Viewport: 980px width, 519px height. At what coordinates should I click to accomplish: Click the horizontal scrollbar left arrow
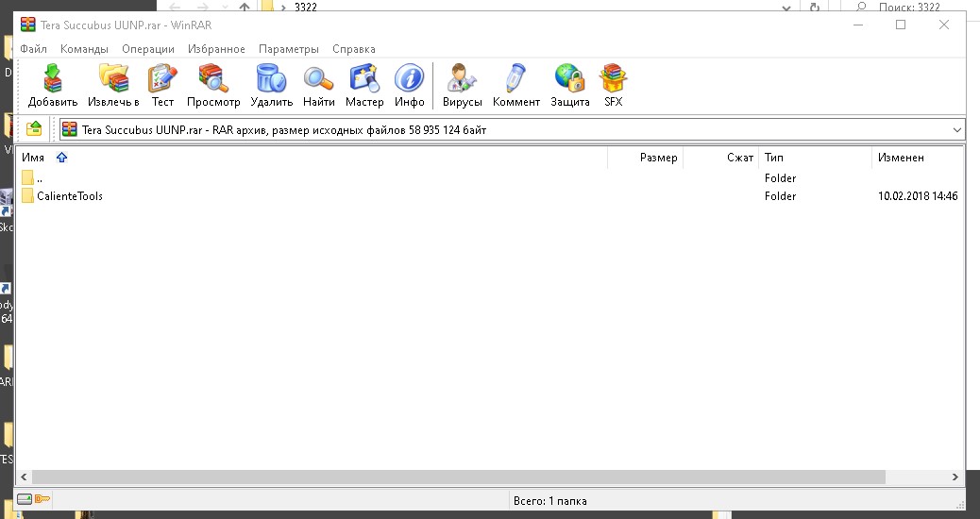[24, 477]
